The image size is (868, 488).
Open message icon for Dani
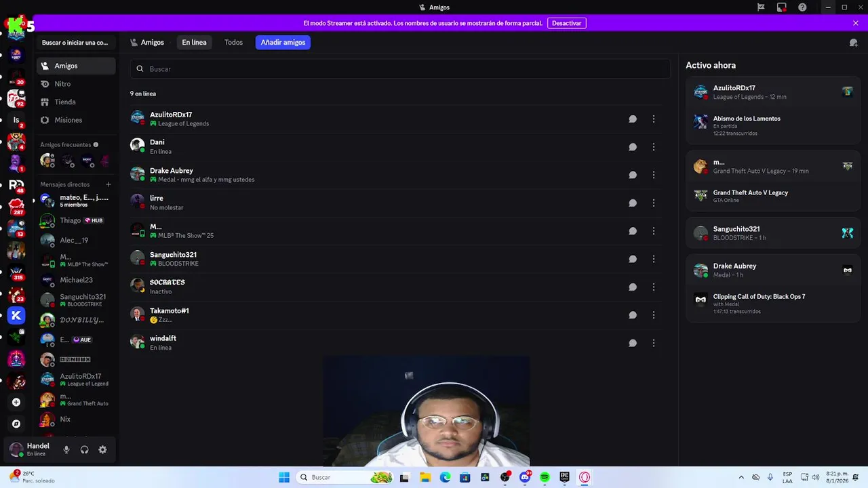(632, 147)
